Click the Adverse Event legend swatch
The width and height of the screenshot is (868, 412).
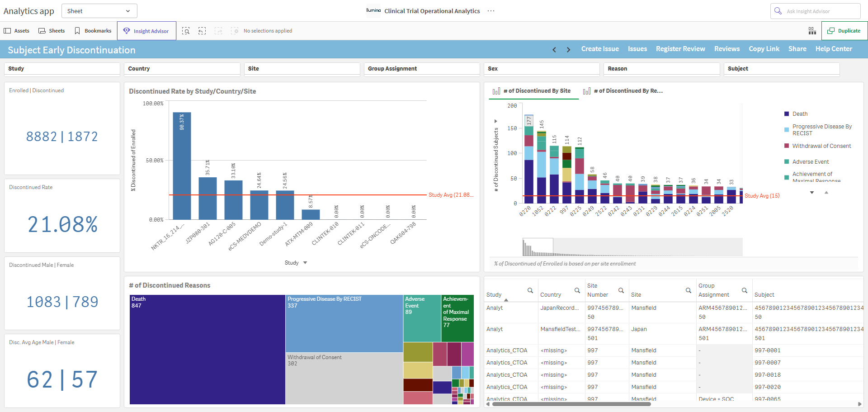pos(787,162)
